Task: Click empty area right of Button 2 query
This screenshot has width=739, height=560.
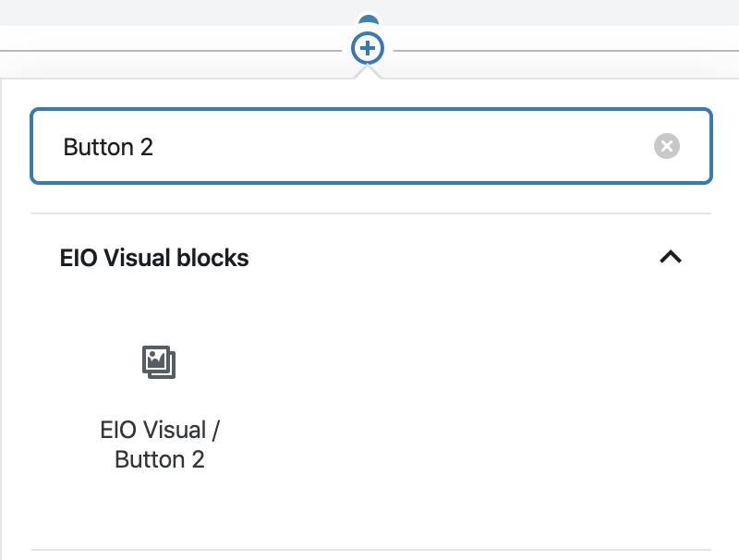Action: [401, 146]
